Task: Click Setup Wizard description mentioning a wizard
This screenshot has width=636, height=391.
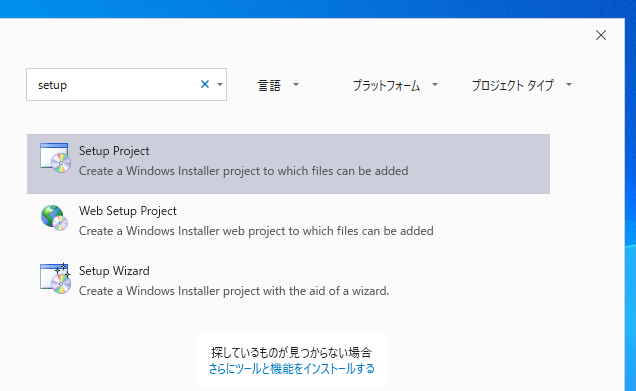Action: pos(234,291)
